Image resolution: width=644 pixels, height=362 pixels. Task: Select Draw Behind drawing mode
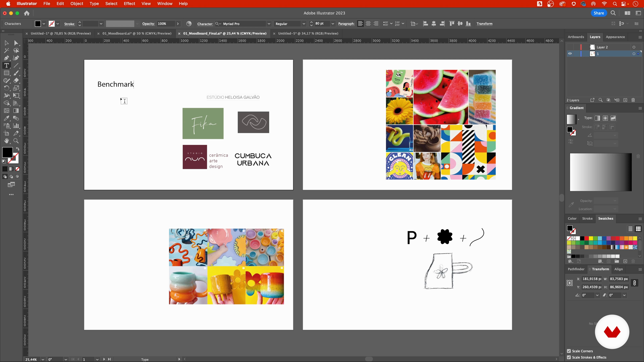[11, 177]
